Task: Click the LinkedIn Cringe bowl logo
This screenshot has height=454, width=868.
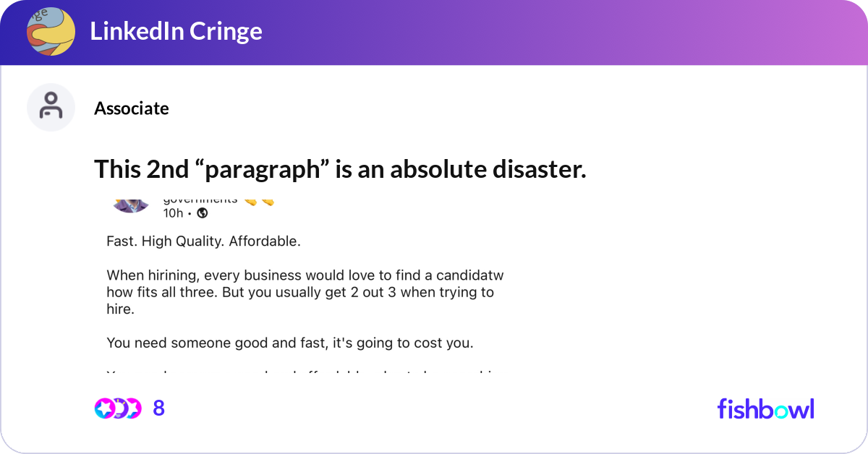Action: pos(51,31)
